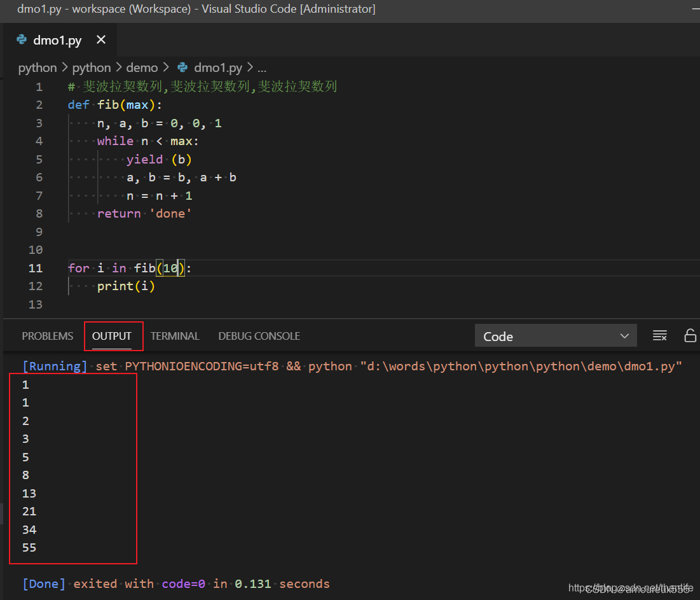Switch to the TERMINAL panel tab

coord(175,336)
